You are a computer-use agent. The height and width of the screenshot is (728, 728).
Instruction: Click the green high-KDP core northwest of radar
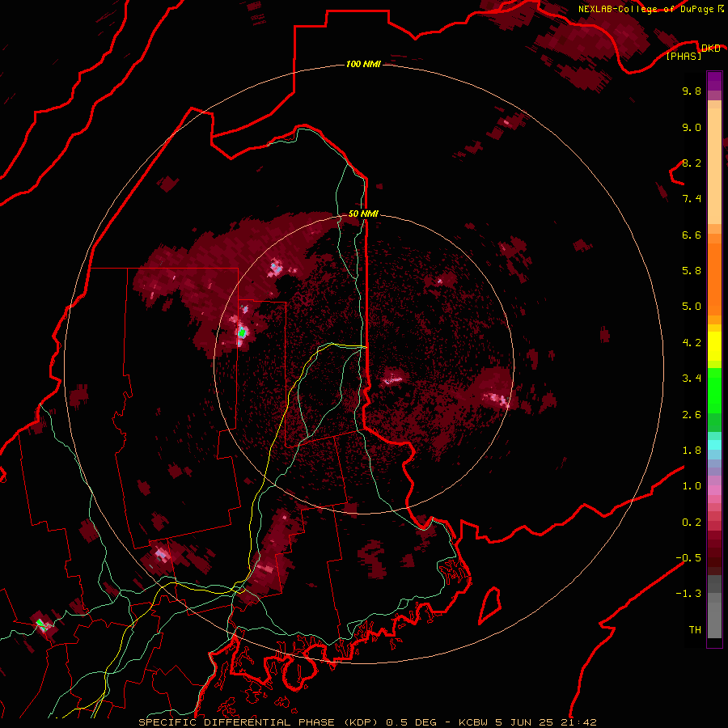point(241,332)
